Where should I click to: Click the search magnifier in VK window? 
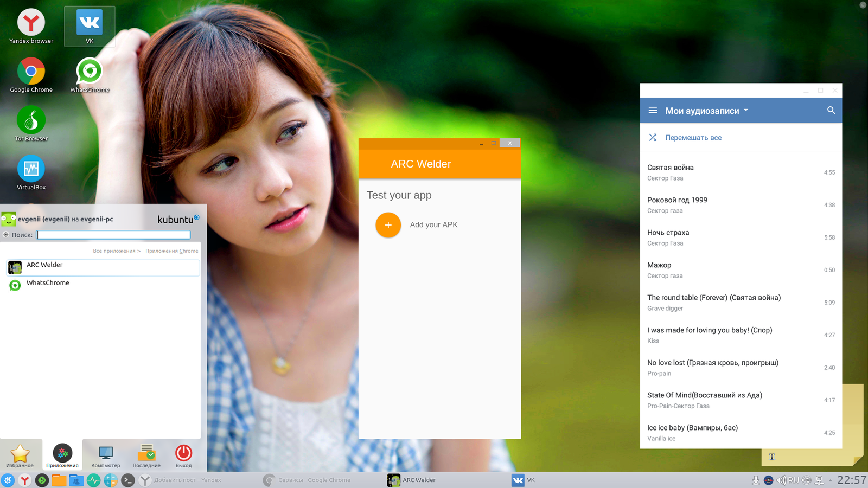click(x=831, y=110)
